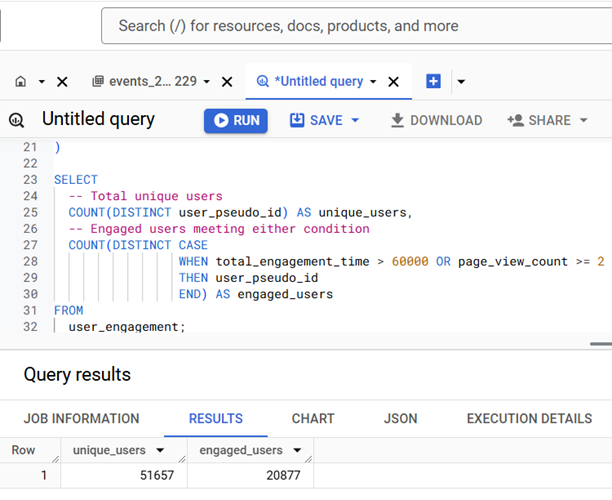Close the events_2... 229 tab

point(227,82)
